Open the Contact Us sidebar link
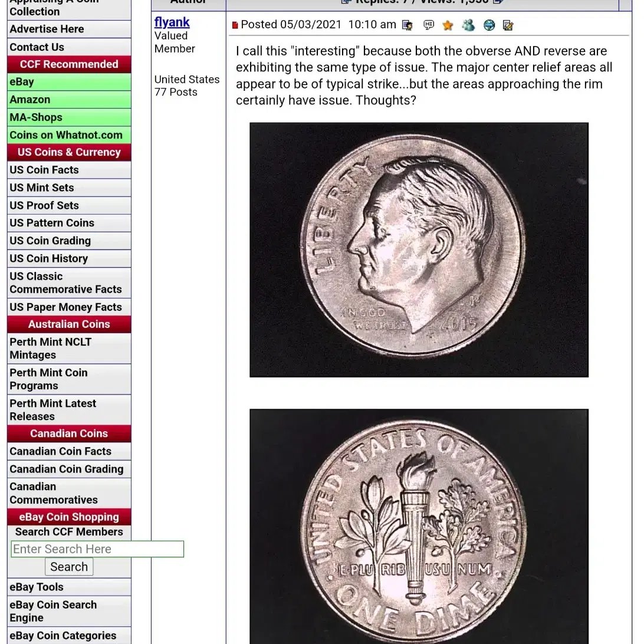Viewport: 644px width, 644px height. [69, 47]
